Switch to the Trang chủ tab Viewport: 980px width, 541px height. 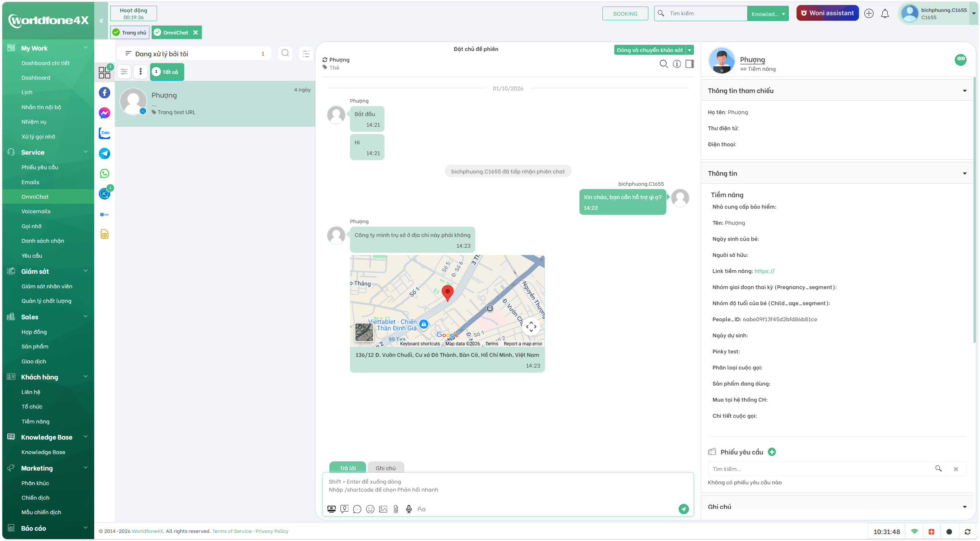pos(130,33)
